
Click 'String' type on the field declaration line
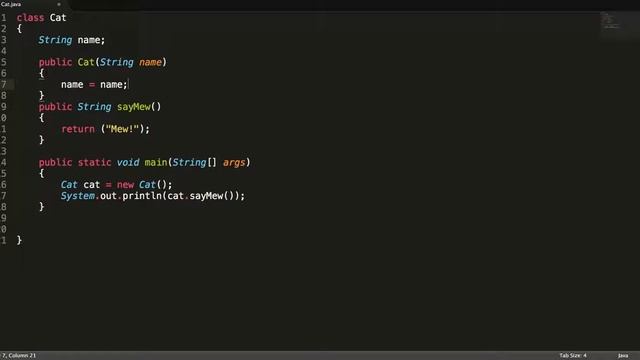click(55, 40)
